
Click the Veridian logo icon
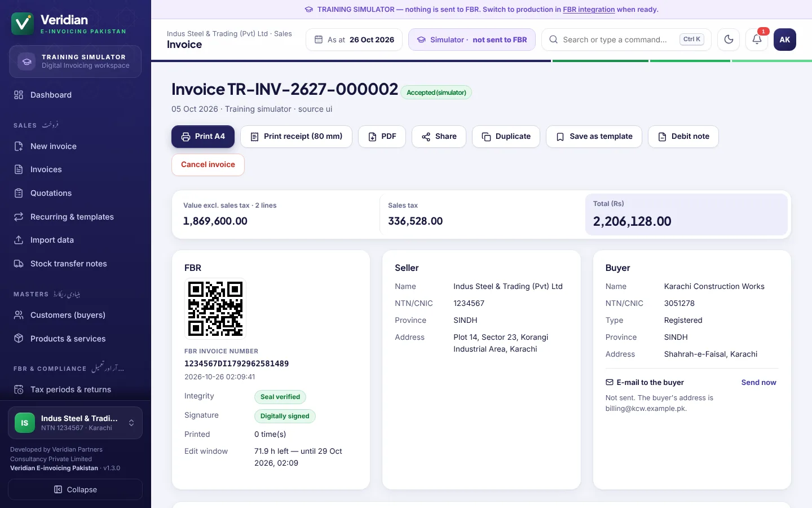[x=23, y=24]
